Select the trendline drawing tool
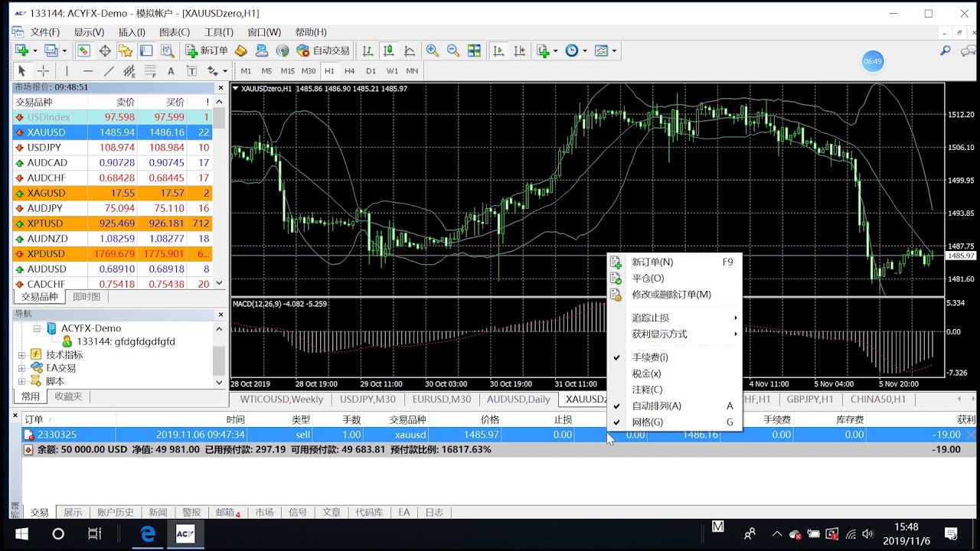980x551 pixels. pyautogui.click(x=109, y=70)
